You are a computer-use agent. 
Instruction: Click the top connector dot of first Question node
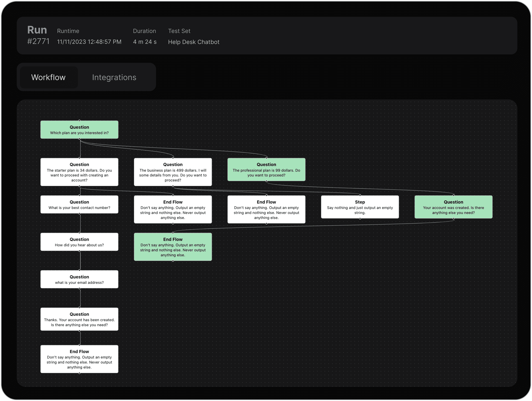[79, 121]
